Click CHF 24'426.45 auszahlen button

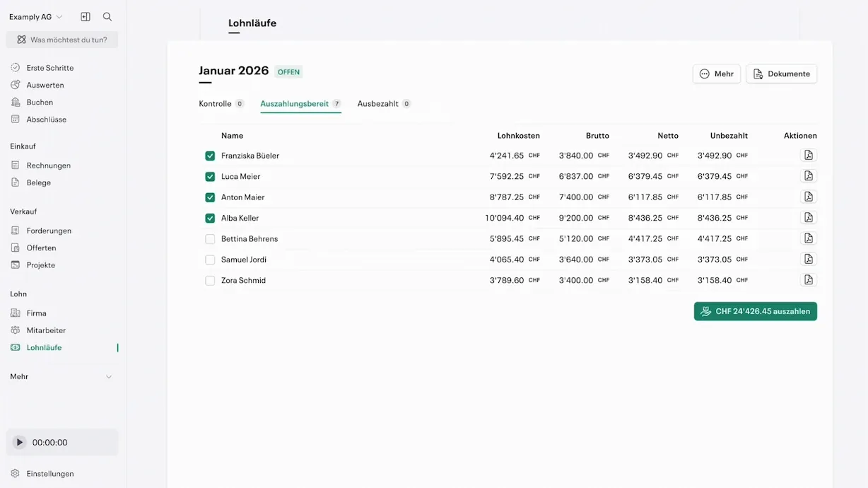click(756, 311)
